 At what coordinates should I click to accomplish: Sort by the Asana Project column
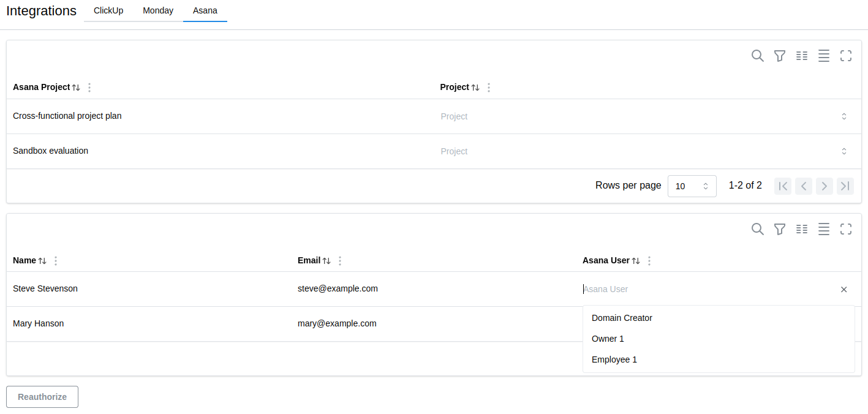pyautogui.click(x=76, y=88)
